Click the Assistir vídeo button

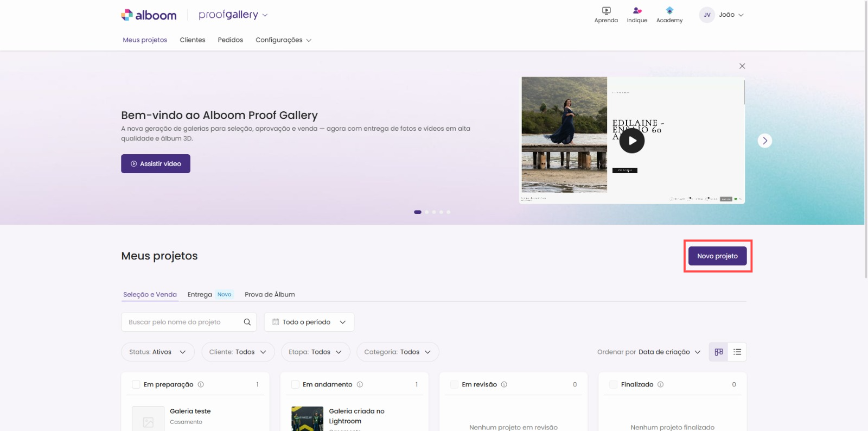(x=156, y=163)
